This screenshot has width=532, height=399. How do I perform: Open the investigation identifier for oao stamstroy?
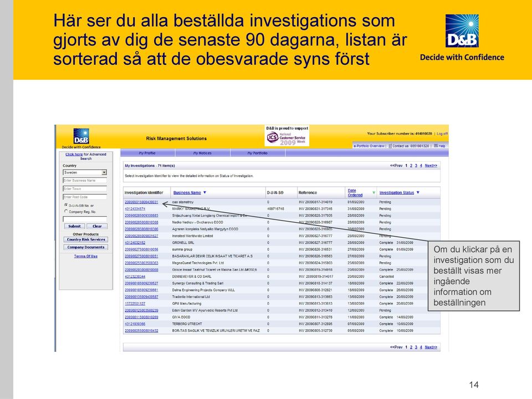[x=141, y=202]
